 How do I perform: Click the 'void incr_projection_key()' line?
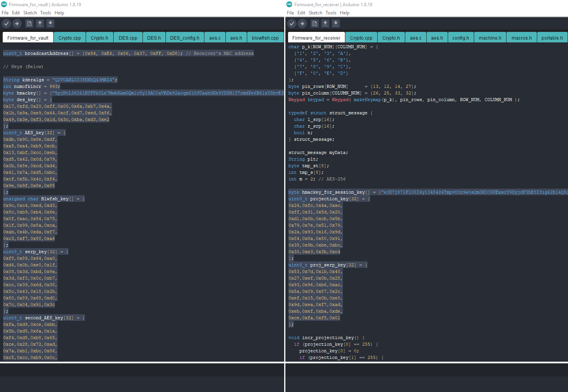point(326,338)
